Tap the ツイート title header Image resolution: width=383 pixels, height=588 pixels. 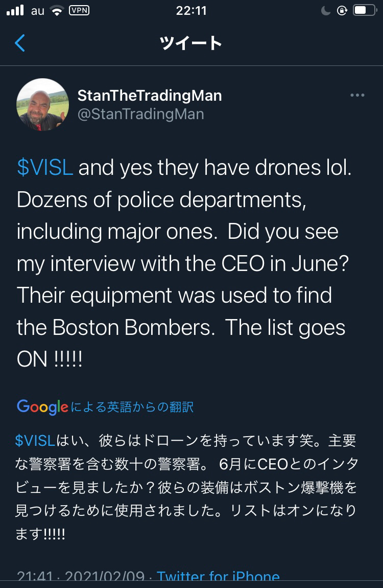point(192,43)
